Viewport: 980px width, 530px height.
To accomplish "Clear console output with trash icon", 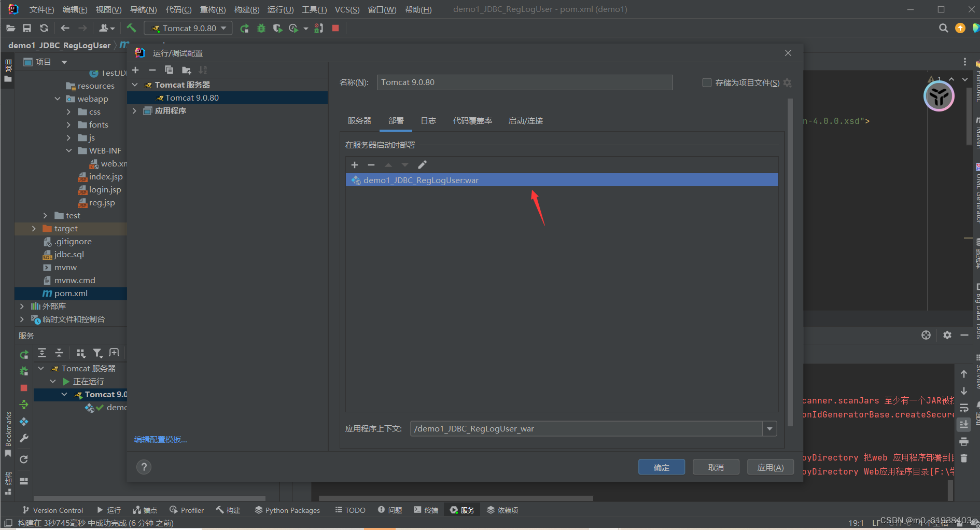I will 964,458.
